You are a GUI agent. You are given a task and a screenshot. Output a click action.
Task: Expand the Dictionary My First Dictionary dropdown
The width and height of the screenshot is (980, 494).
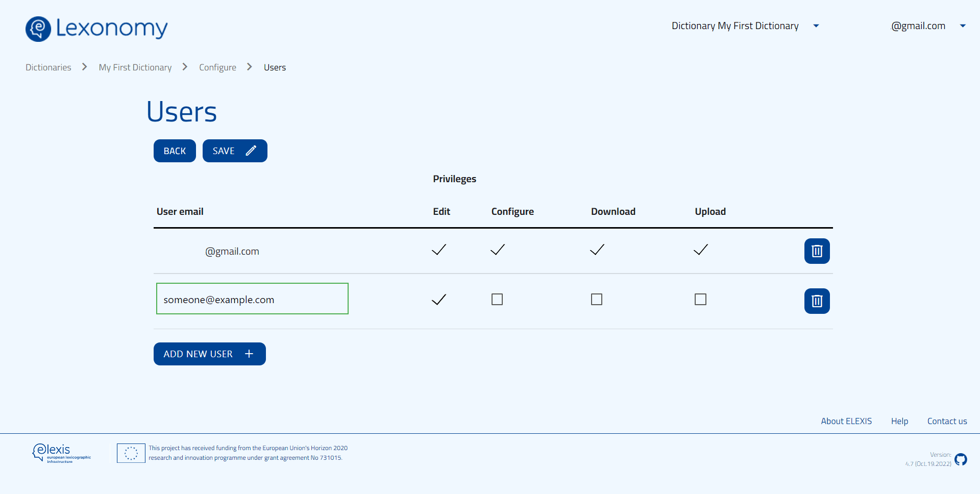[x=816, y=26]
